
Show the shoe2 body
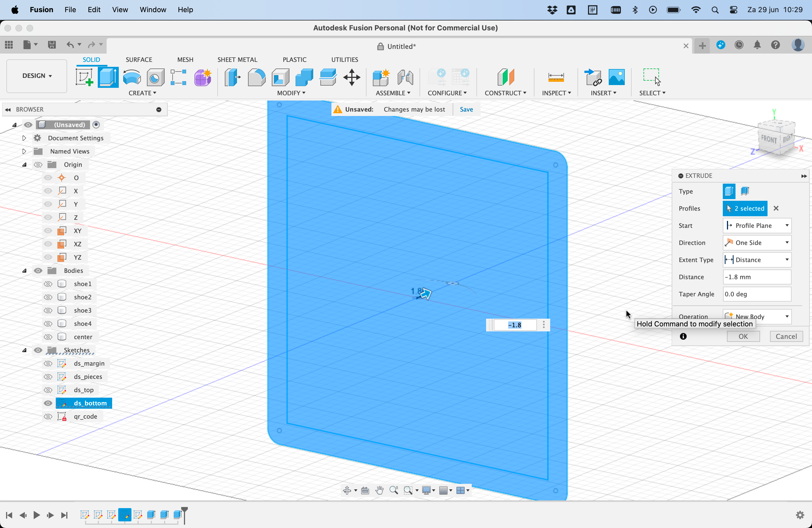click(x=48, y=297)
